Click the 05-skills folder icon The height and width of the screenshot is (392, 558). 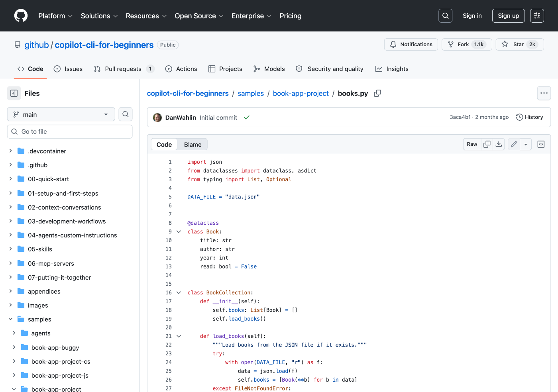tap(21, 249)
